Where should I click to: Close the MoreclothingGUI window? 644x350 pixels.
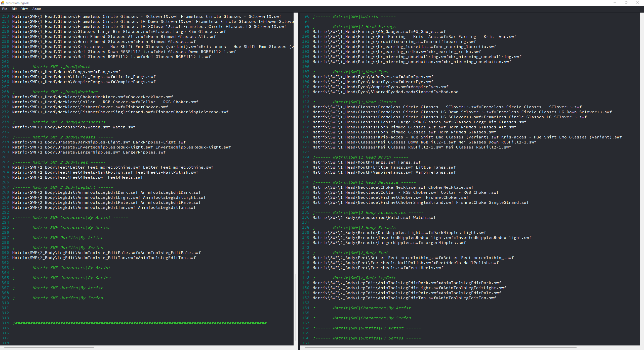638,3
